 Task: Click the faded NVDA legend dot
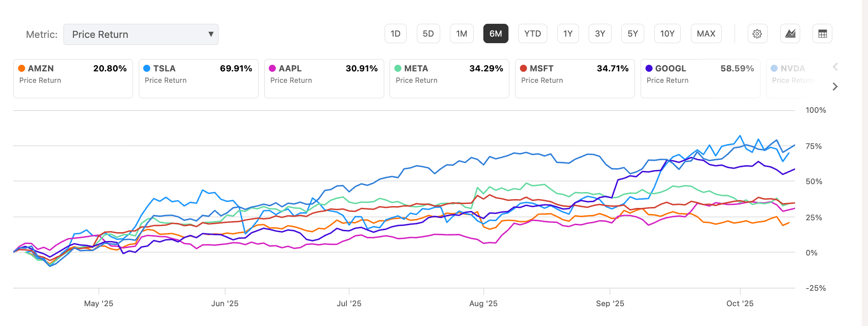point(774,68)
